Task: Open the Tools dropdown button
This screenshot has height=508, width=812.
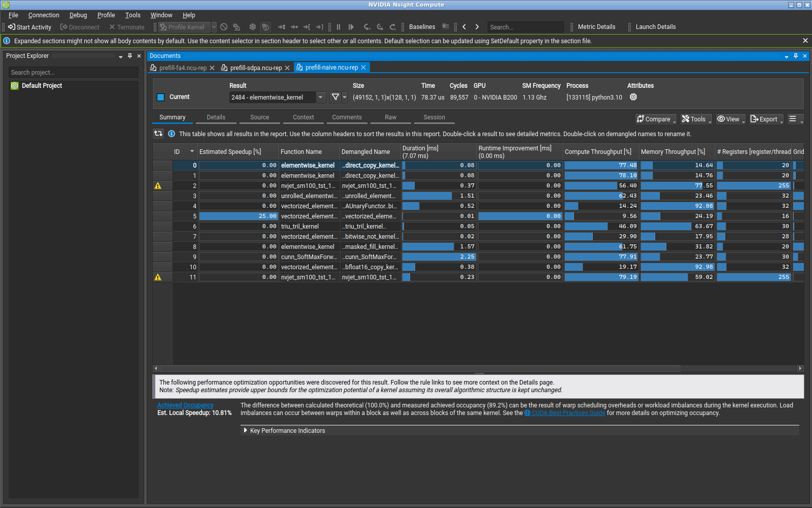Action: 696,119
